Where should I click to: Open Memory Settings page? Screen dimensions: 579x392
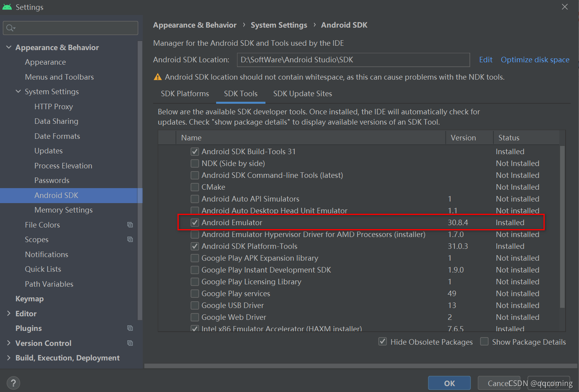click(x=64, y=210)
